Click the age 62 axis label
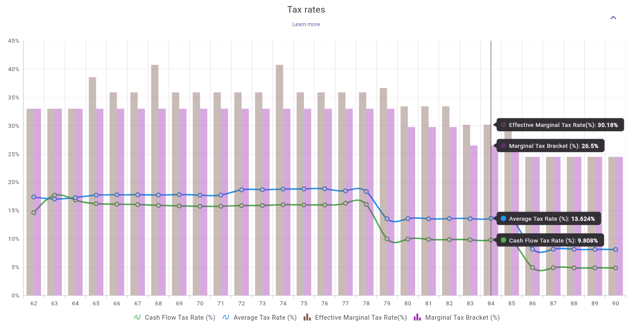 tap(34, 303)
